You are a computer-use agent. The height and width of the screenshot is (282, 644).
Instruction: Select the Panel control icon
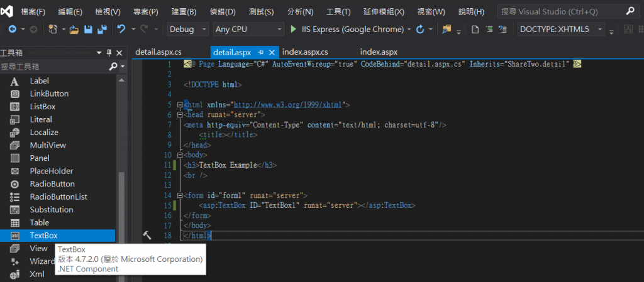pyautogui.click(x=15, y=158)
